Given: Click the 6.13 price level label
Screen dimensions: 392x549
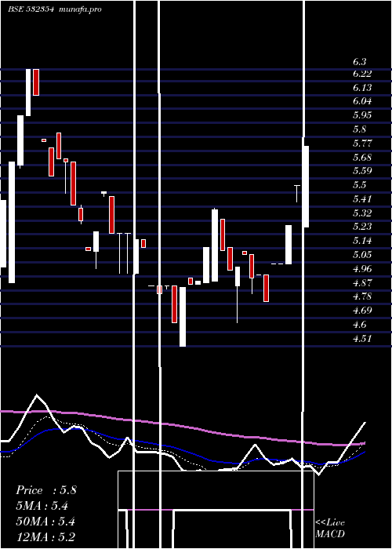Looking at the screenshot, I should [362, 88].
